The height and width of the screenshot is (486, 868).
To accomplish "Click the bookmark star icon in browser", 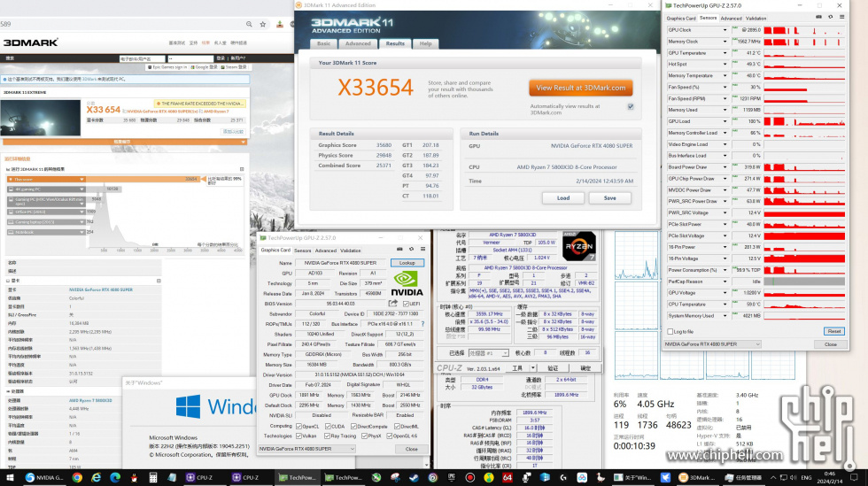I will [263, 24].
